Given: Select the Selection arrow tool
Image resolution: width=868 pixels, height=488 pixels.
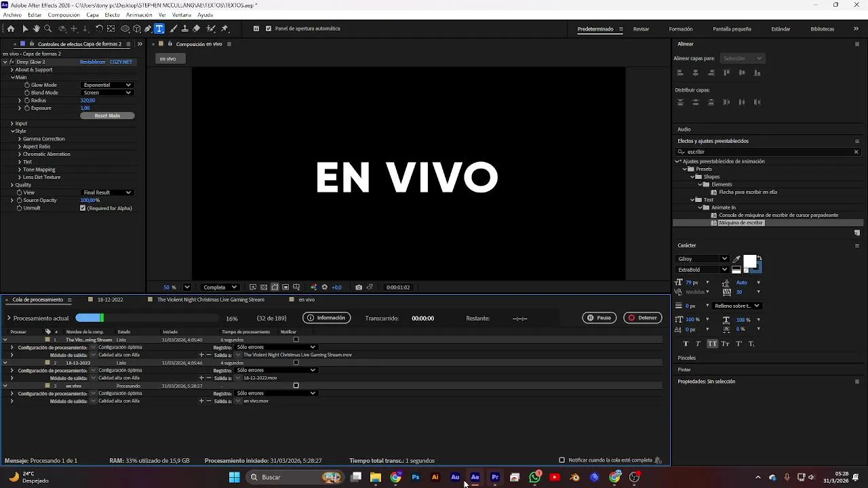Looking at the screenshot, I should pyautogui.click(x=25, y=29).
